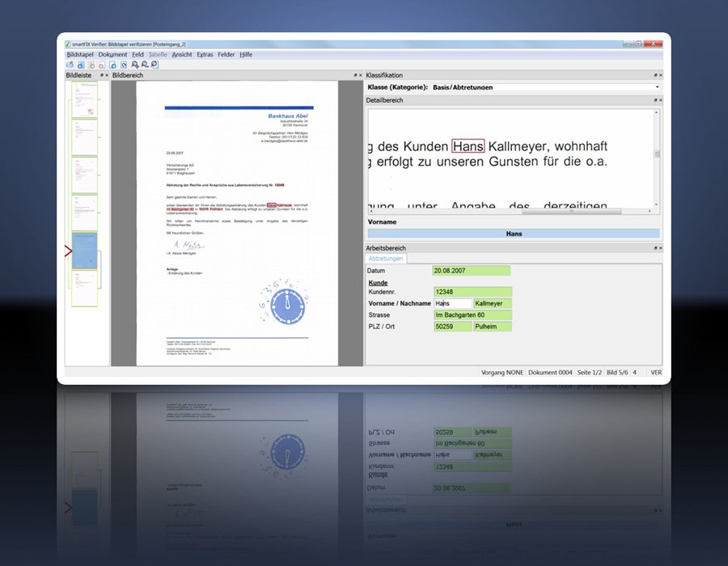Click the Bankhaus Abel letterhead in document

click(x=288, y=116)
